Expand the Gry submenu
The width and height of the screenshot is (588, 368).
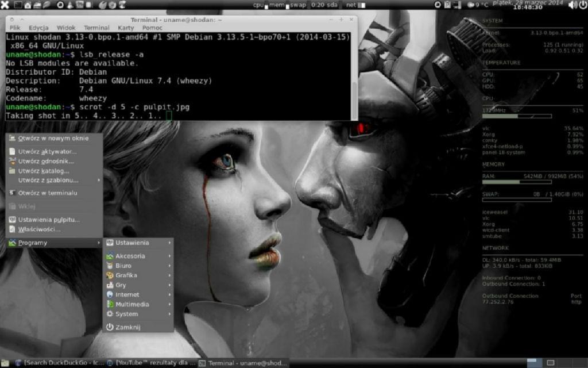click(138, 285)
